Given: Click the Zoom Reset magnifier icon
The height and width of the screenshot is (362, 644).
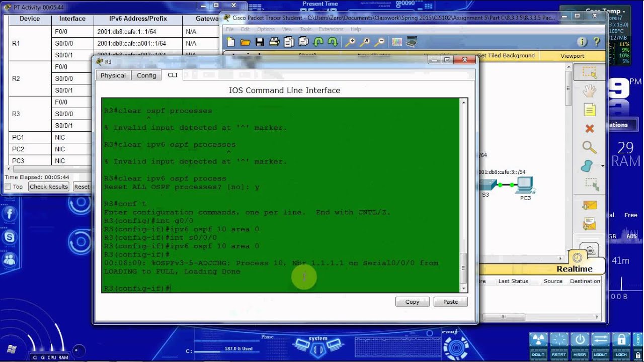Looking at the screenshot, I should point(365,42).
